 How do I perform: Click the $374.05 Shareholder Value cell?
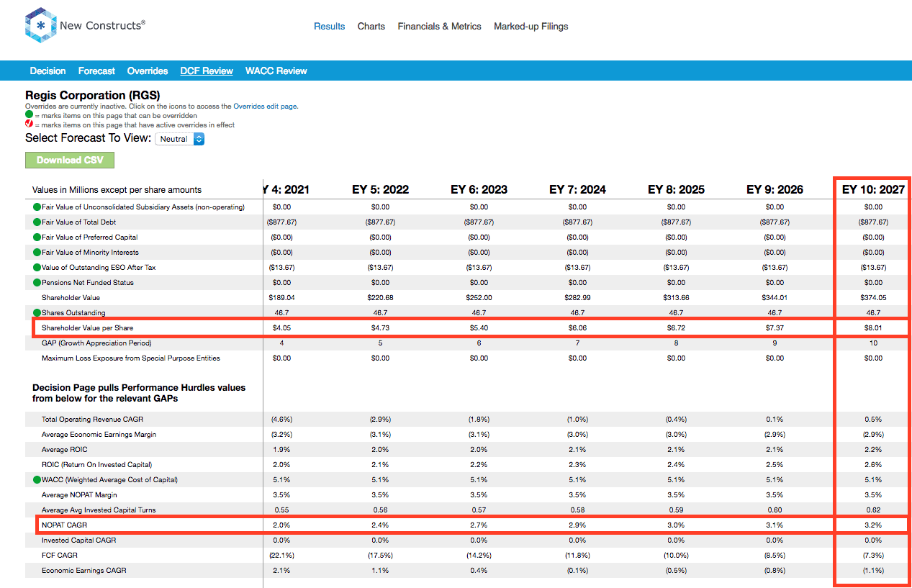tap(873, 298)
